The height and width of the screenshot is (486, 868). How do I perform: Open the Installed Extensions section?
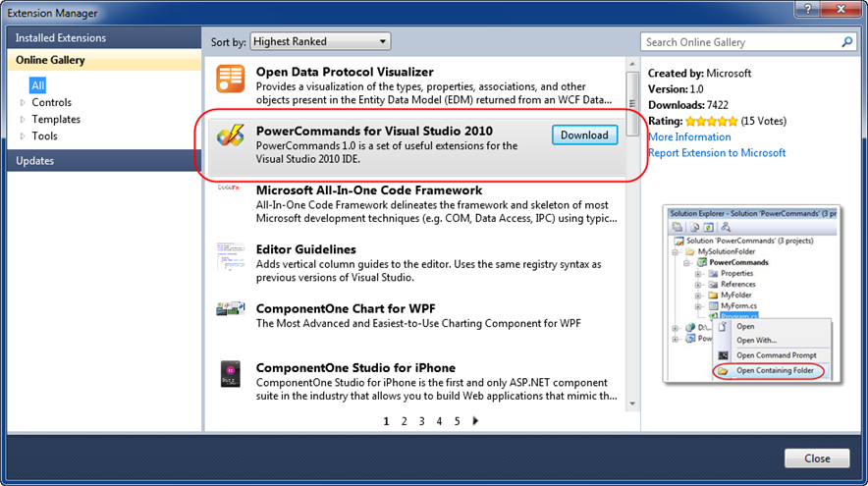click(x=104, y=37)
